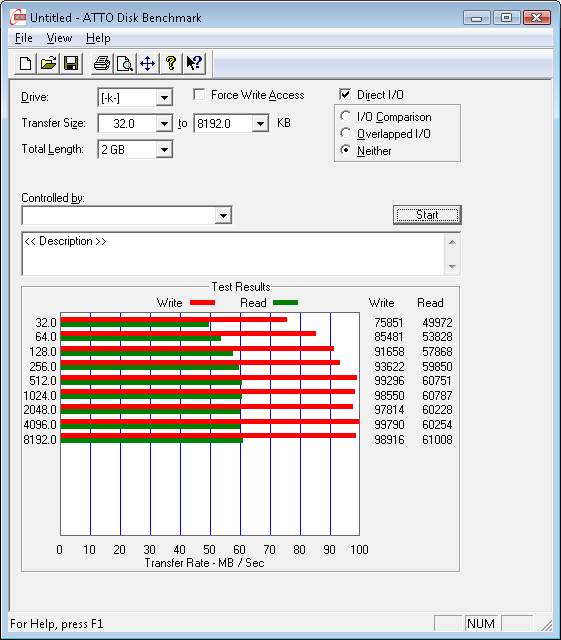
Task: Open the Help menu
Action: [x=98, y=38]
